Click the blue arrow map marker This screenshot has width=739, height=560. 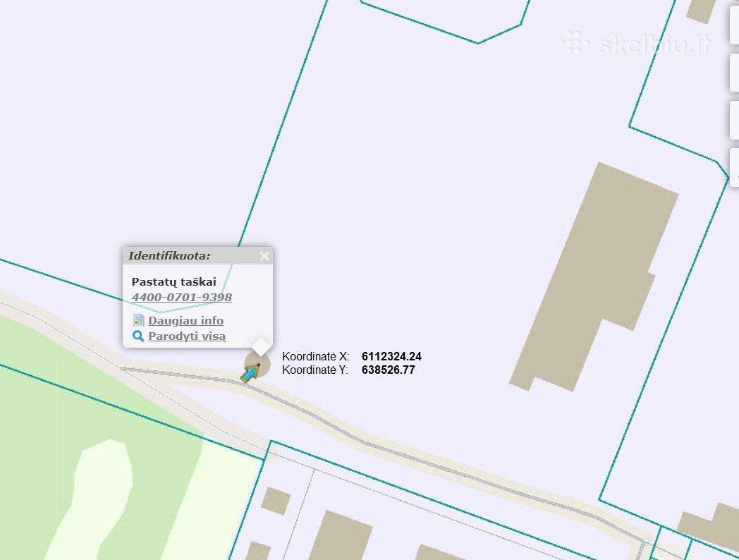pos(251,373)
